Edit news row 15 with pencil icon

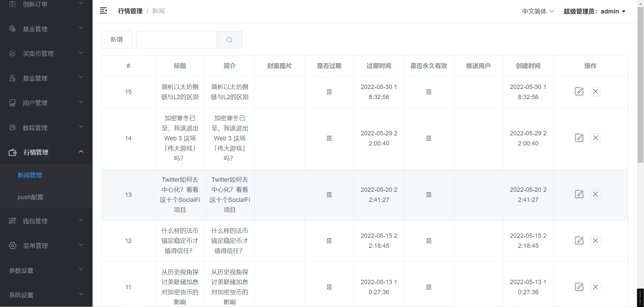(x=579, y=92)
